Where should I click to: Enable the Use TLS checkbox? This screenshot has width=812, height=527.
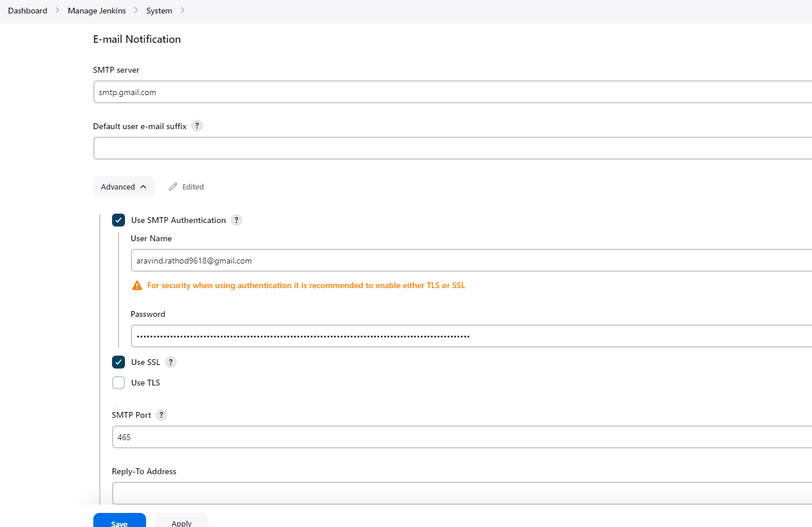pyautogui.click(x=119, y=383)
